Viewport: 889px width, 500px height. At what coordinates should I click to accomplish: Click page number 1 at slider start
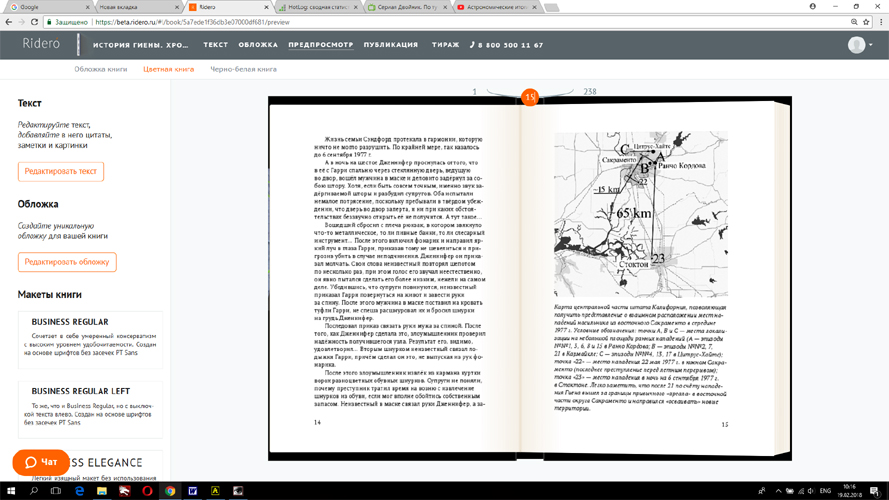pyautogui.click(x=475, y=91)
